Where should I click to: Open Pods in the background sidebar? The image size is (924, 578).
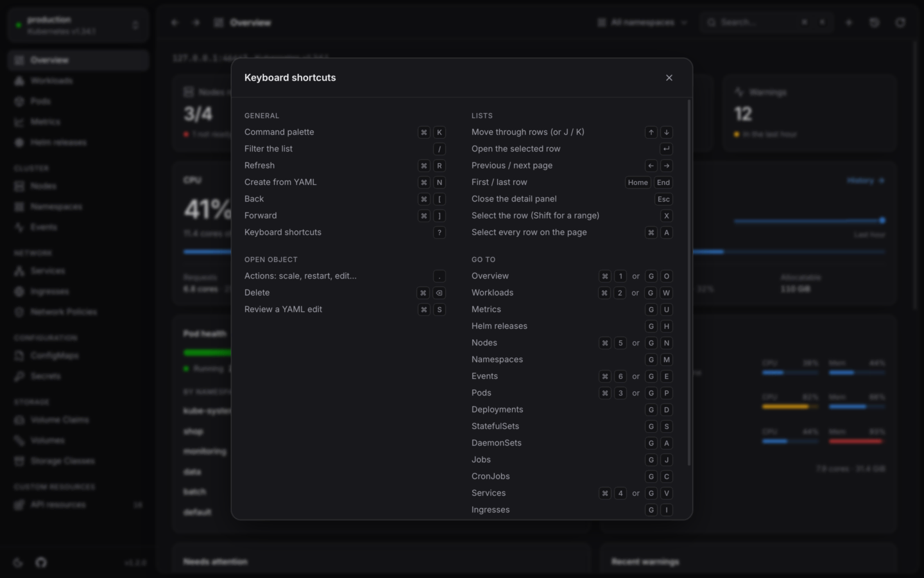click(x=78, y=101)
